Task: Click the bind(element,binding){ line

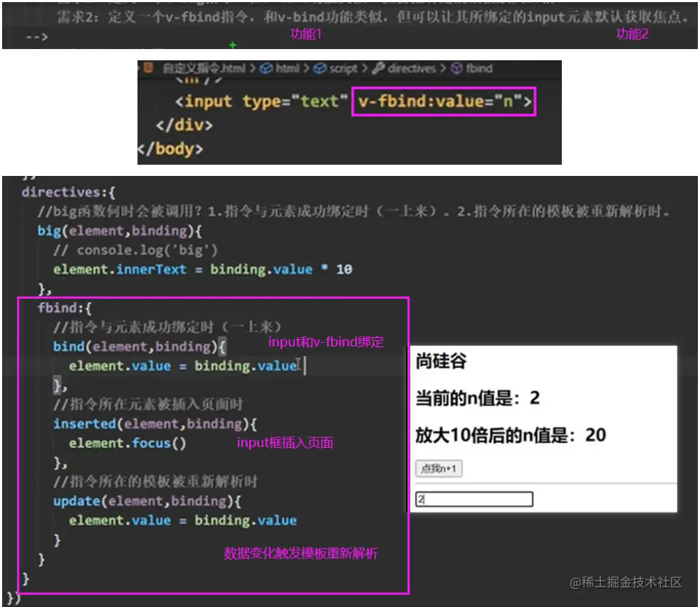Action: tap(140, 346)
